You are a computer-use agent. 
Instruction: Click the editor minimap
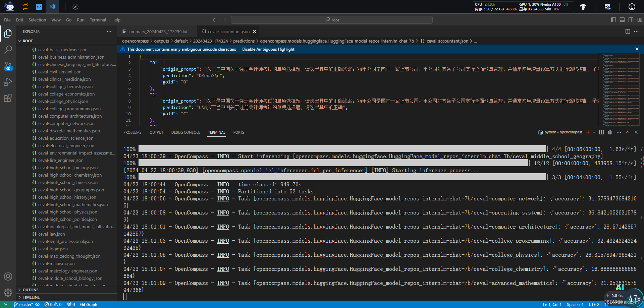coord(622,89)
